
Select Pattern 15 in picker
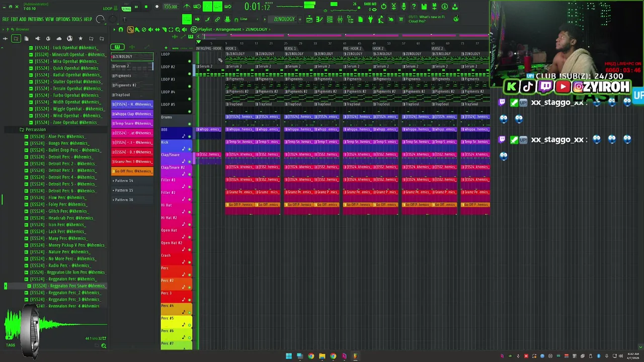click(132, 190)
